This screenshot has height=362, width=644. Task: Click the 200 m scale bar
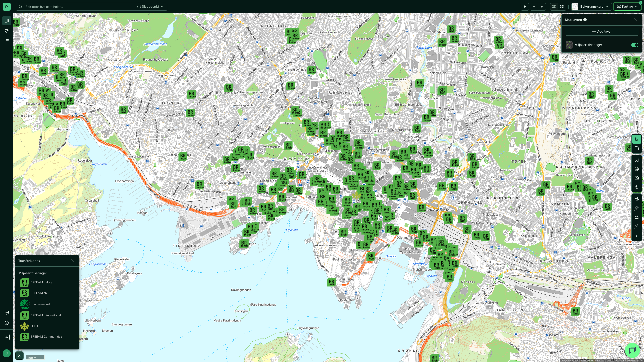pos(35,358)
